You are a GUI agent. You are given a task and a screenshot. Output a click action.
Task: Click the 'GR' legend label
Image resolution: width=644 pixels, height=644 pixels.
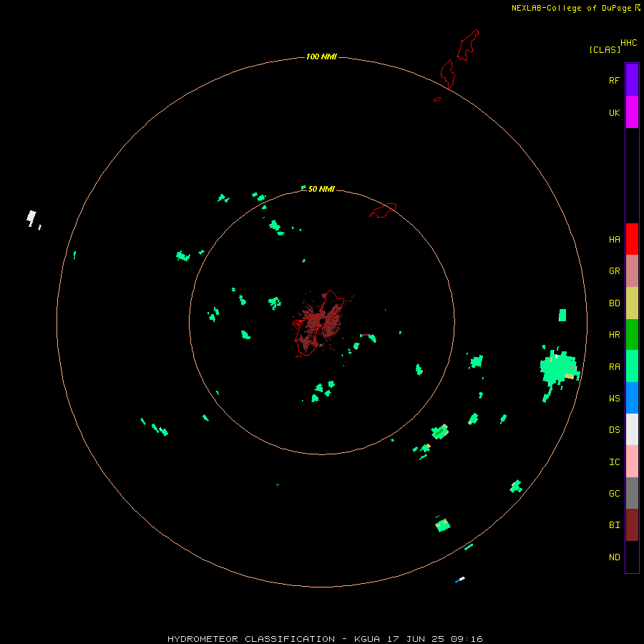point(614,270)
